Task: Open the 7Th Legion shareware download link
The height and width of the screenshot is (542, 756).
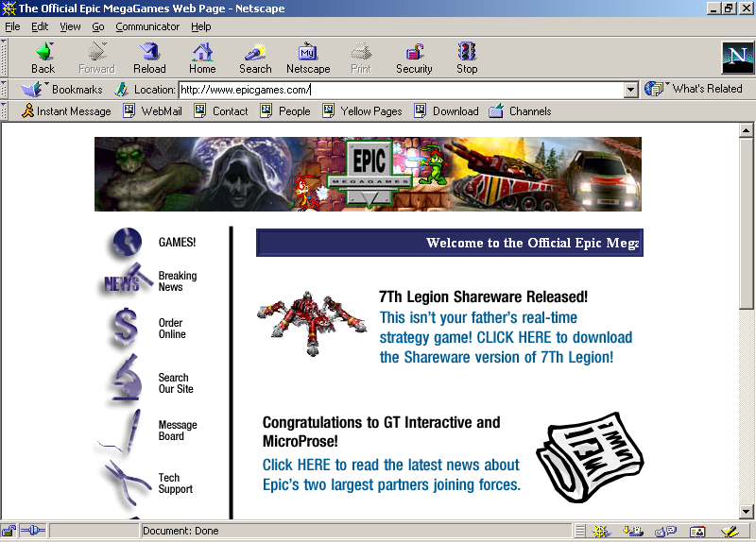Action: coord(506,337)
